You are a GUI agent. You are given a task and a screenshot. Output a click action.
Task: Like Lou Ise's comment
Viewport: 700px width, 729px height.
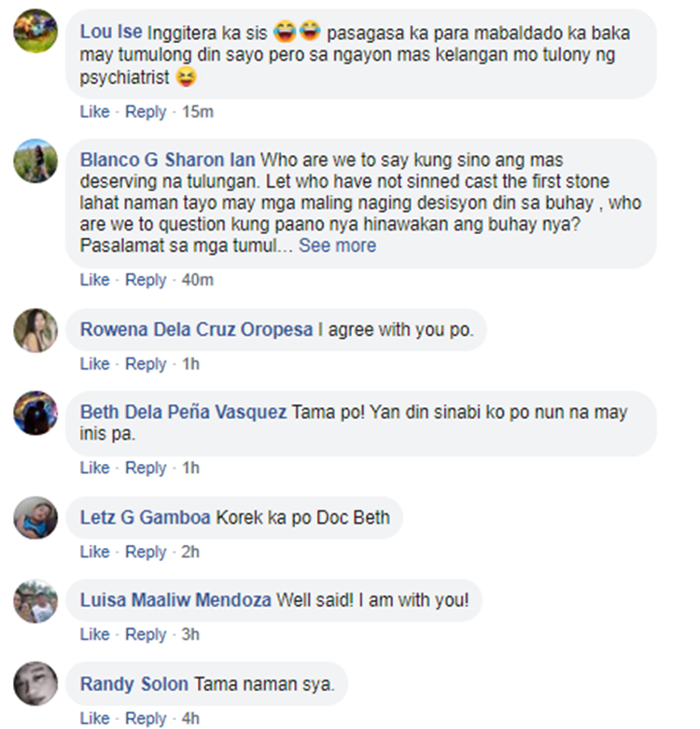point(95,112)
